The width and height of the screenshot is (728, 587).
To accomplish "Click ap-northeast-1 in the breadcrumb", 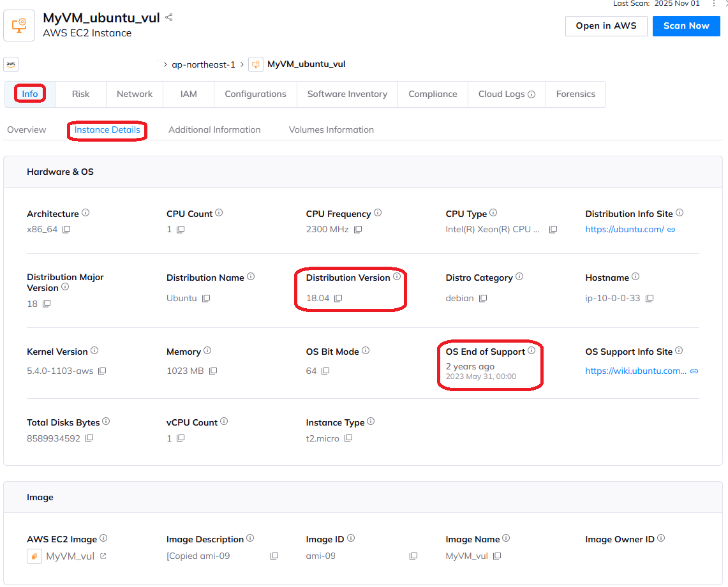I will pos(204,64).
